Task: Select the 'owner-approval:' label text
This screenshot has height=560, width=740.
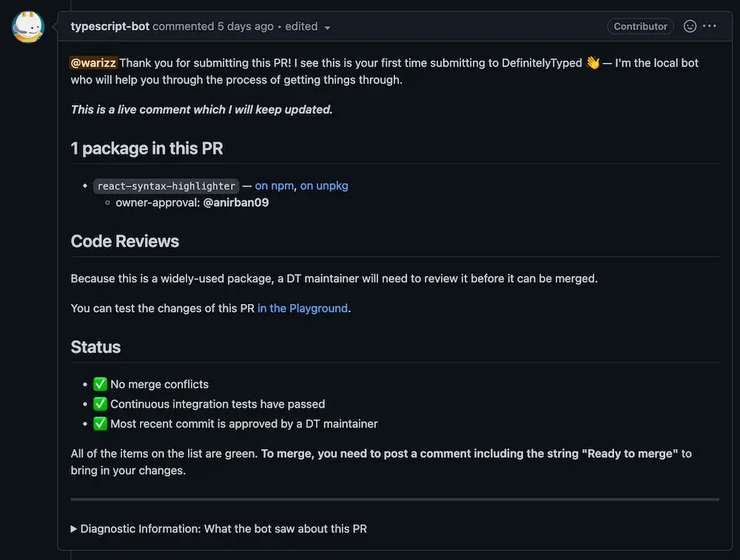Action: [x=158, y=203]
